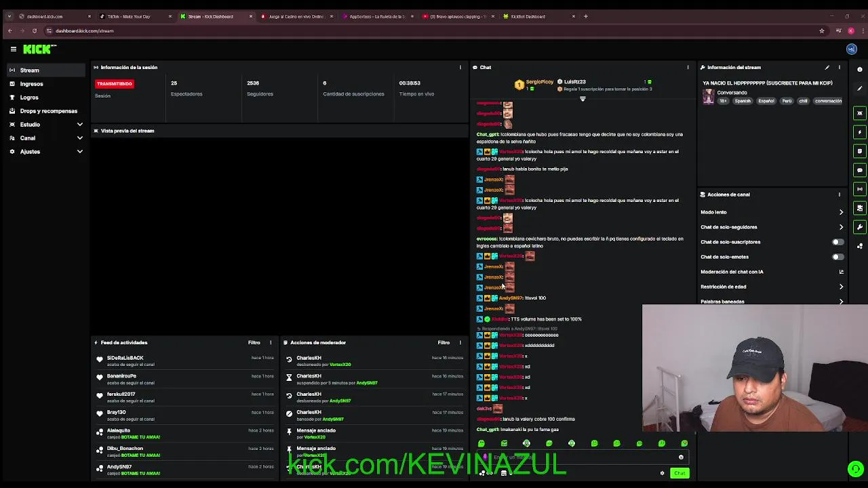The height and width of the screenshot is (488, 868).
Task: Toggle the broadcast session widget icon in the right sidebar
Action: click(x=860, y=189)
